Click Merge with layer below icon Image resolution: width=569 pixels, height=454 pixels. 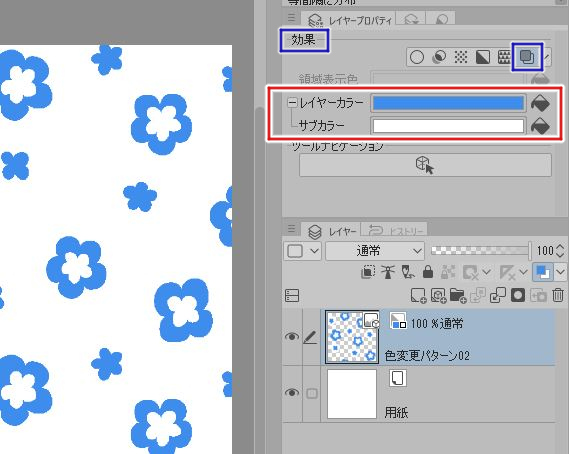point(498,295)
